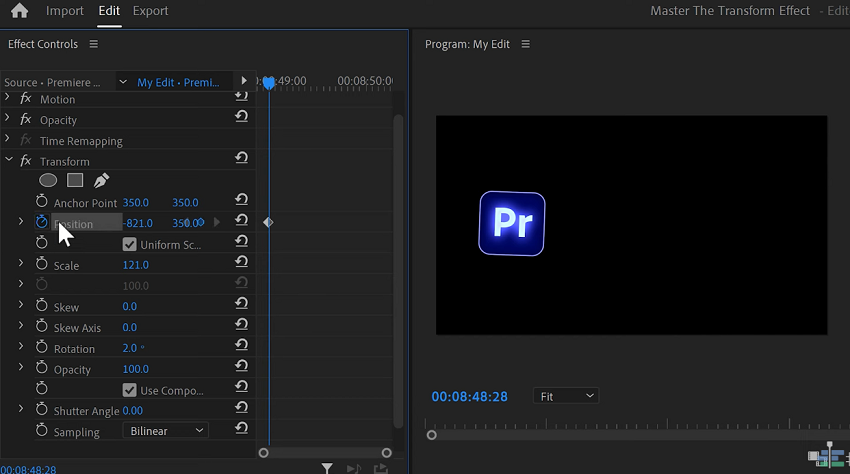Viewport: 850px width, 474px height.
Task: Toggle animation stopwatch for Anchor Point
Action: coord(42,201)
